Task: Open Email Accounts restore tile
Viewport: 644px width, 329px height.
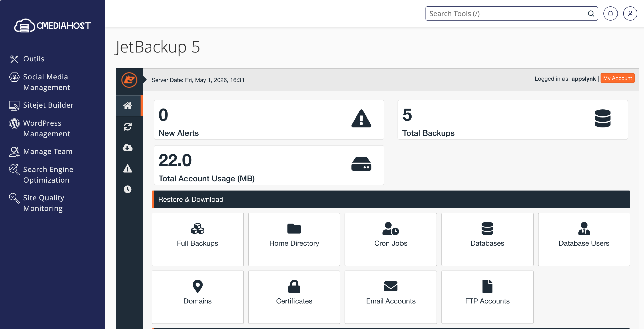Action: click(391, 297)
